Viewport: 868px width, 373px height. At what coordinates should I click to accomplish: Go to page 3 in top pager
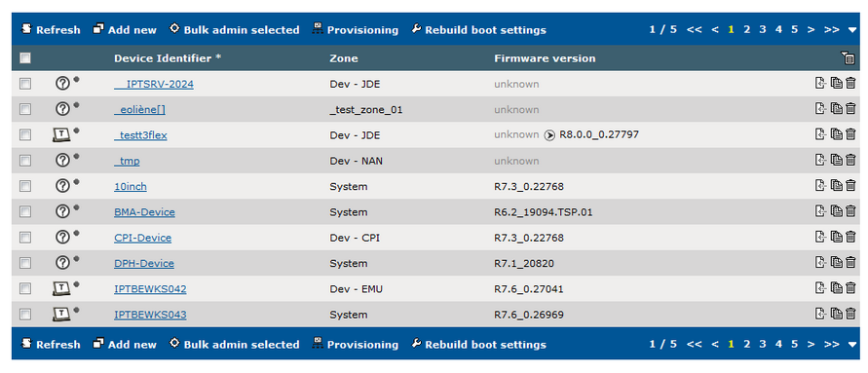point(762,29)
